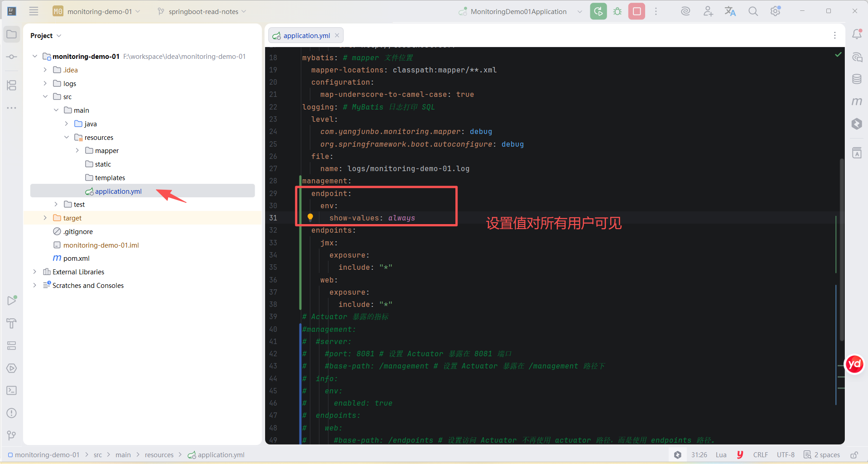This screenshot has height=464, width=868.
Task: Expand the .idea folder
Action: pyautogui.click(x=45, y=70)
